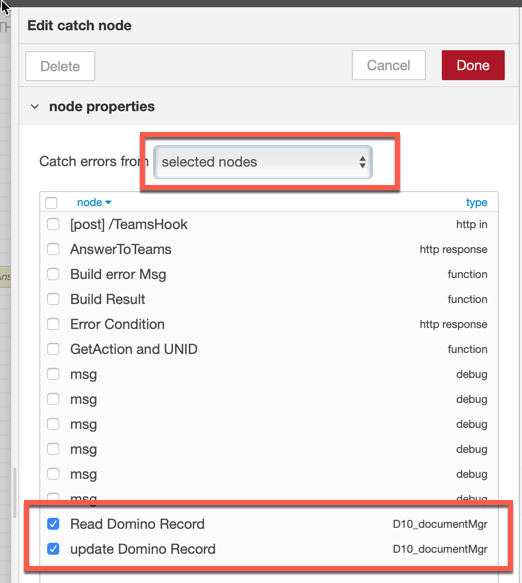Viewport: 522px width, 583px height.
Task: Click the Cancel button
Action: click(389, 65)
